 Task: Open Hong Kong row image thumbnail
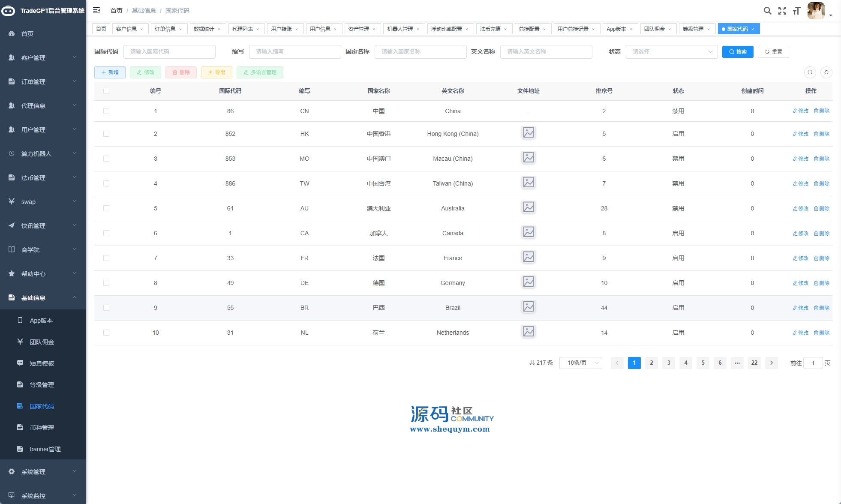point(528,133)
